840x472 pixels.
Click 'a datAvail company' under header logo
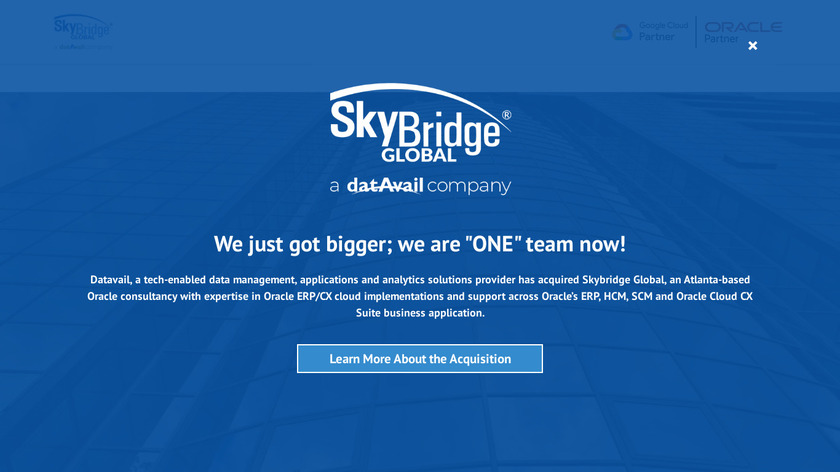click(83, 47)
